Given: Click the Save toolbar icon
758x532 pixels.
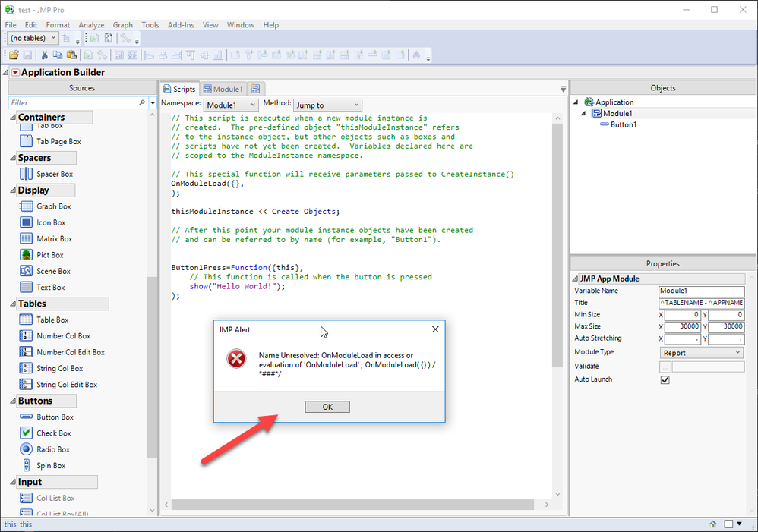Looking at the screenshot, I should (27, 55).
